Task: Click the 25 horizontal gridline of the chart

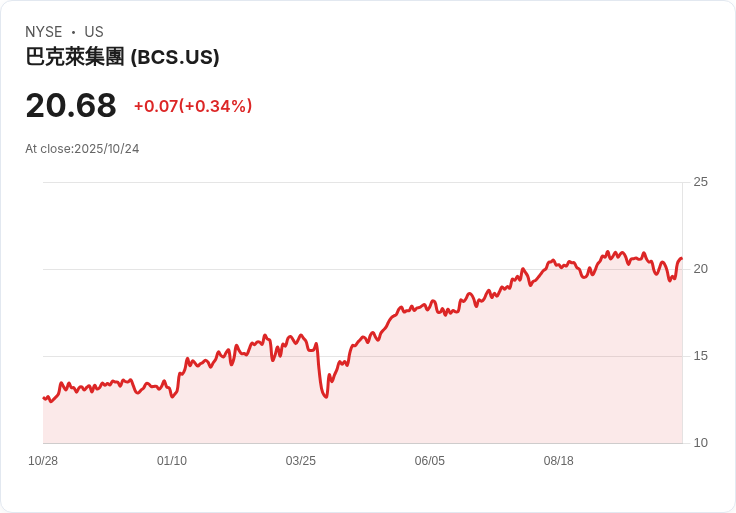Action: pos(360,182)
